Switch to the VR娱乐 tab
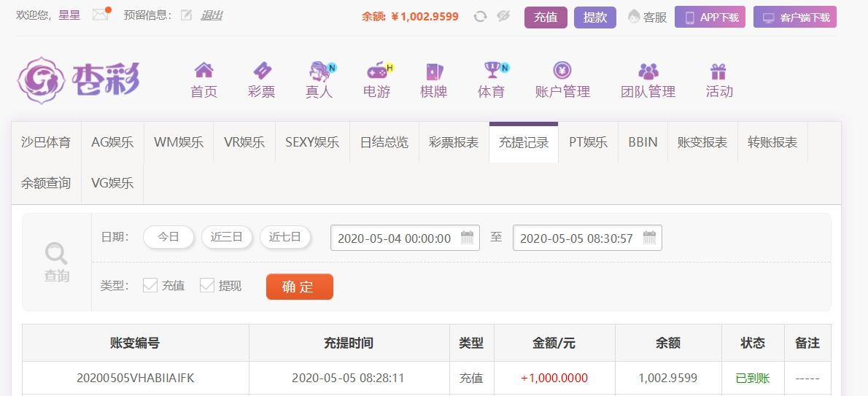The width and height of the screenshot is (868, 396). [244, 142]
